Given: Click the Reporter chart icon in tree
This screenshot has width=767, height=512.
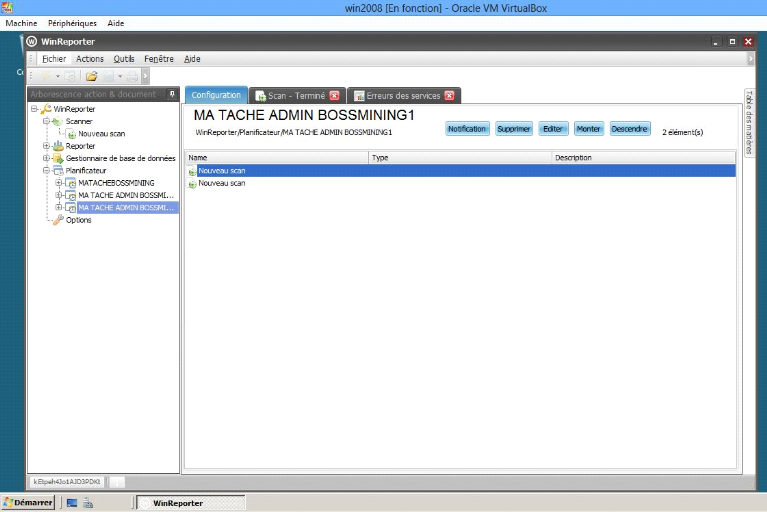Looking at the screenshot, I should click(x=58, y=146).
